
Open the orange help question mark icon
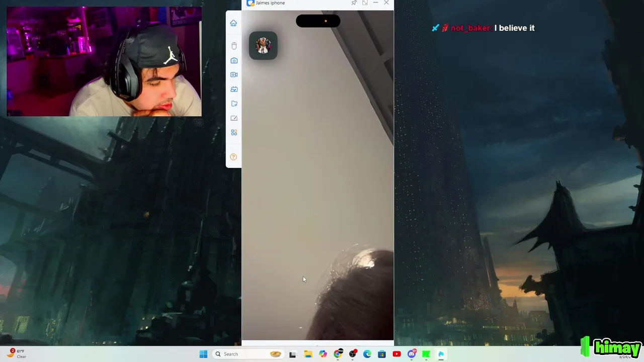coord(233,157)
